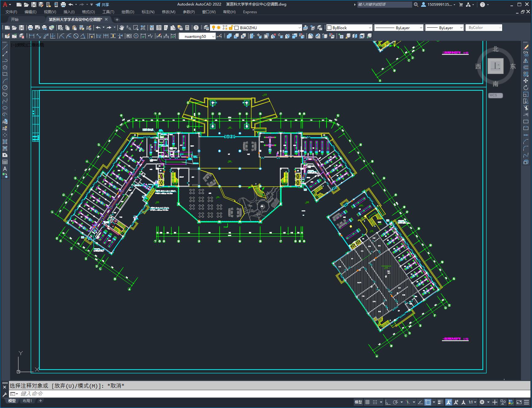Image resolution: width=532 pixels, height=408 pixels.
Task: Click the new drawing tab plus button
Action: tap(117, 19)
